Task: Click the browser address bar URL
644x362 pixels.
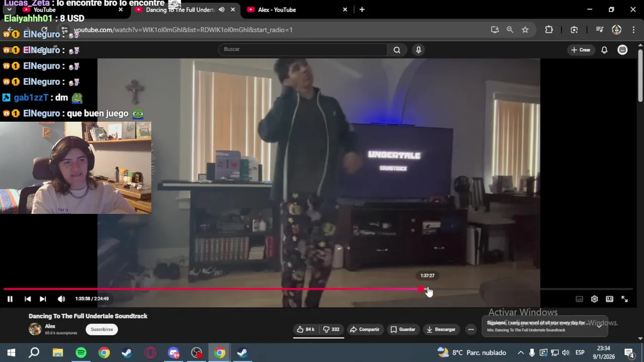Action: tap(183, 30)
